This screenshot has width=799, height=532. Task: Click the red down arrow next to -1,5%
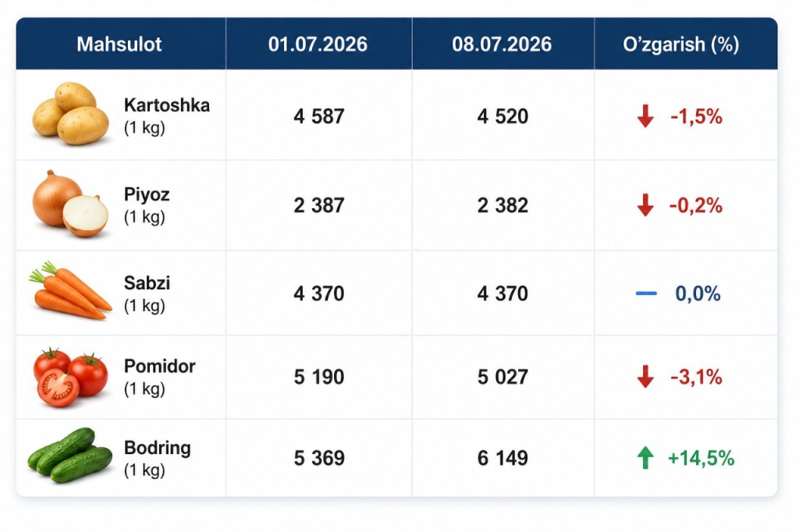(645, 116)
